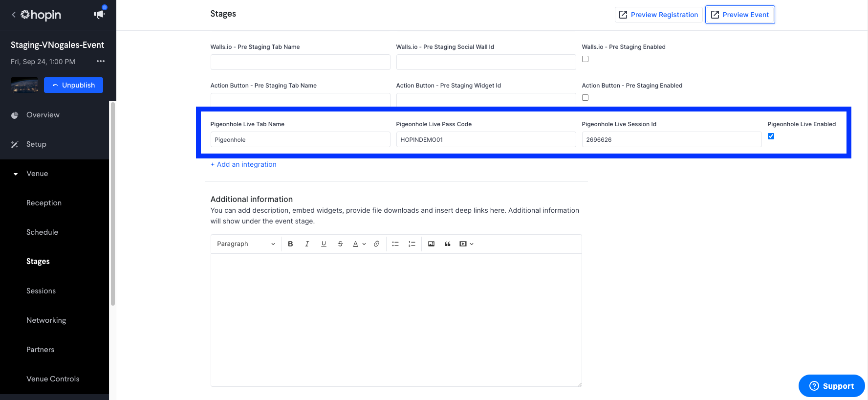
Task: Open Schedule under Venue
Action: (42, 232)
